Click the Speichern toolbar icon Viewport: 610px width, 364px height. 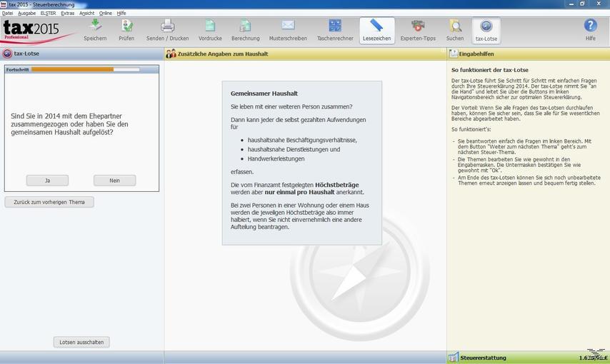[95, 30]
